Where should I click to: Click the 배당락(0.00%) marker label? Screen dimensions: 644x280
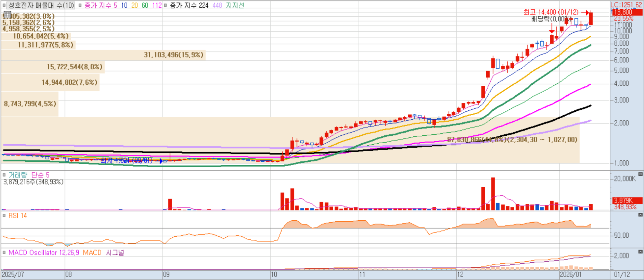552,19
